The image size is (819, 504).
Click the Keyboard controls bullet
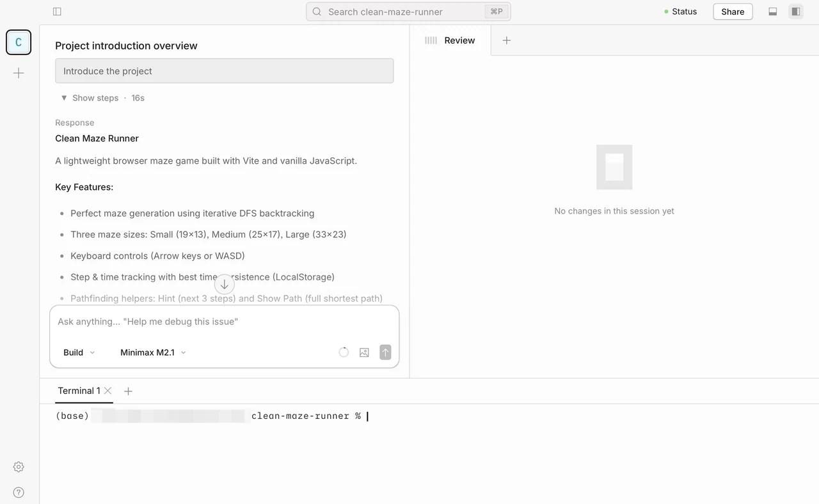tap(157, 256)
